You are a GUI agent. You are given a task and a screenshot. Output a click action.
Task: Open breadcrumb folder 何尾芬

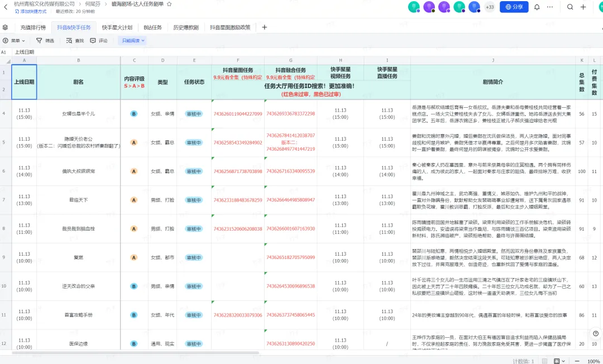click(x=93, y=4)
